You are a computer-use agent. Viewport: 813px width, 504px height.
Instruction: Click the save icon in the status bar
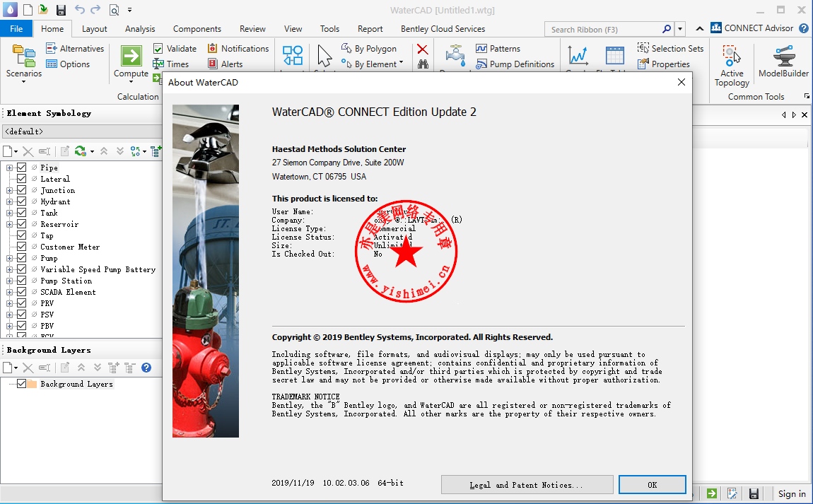pos(754,493)
